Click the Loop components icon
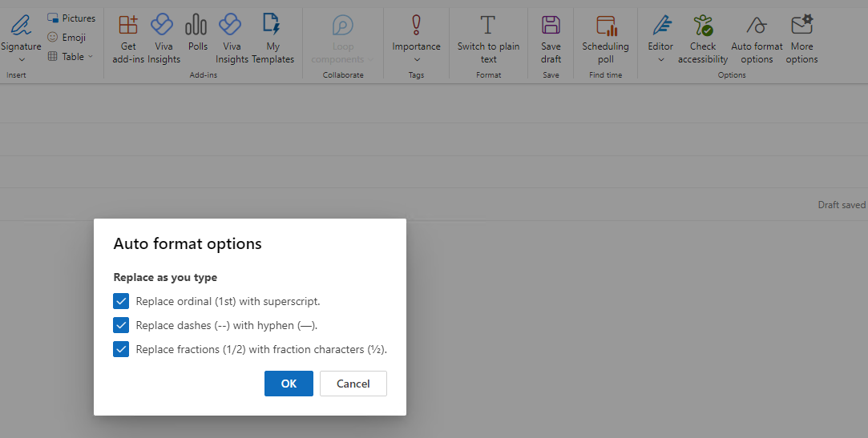This screenshot has width=868, height=438. click(x=343, y=26)
